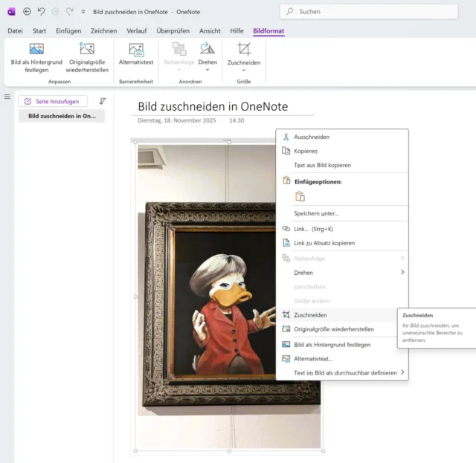Expand the Zuschneiden dropdown arrow in ribbon

(x=244, y=70)
